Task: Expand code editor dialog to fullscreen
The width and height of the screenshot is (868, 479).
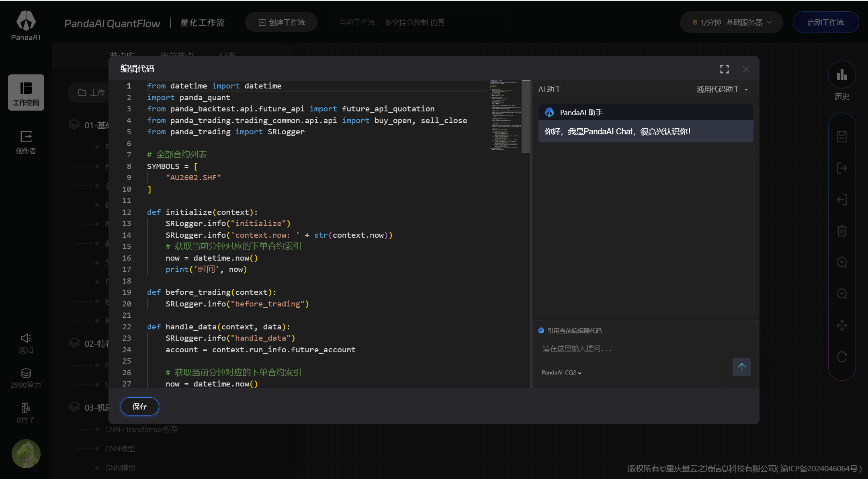Action: (x=724, y=69)
